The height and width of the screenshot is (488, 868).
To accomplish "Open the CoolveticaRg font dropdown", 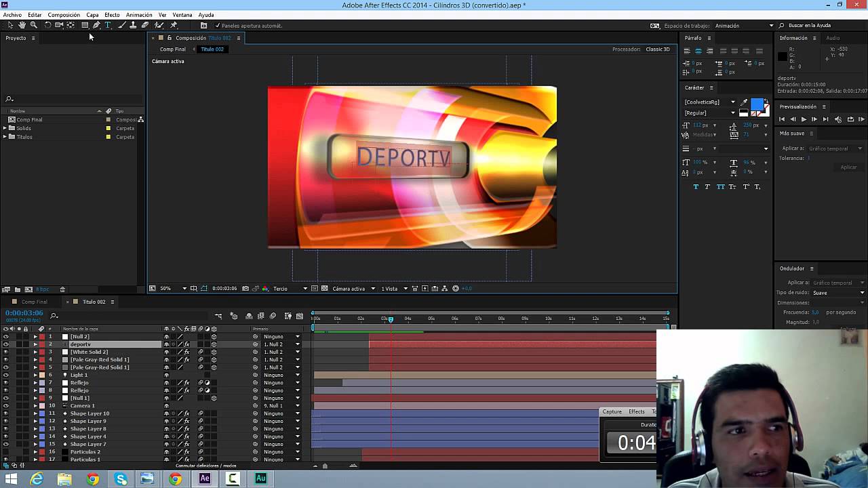I will point(732,102).
